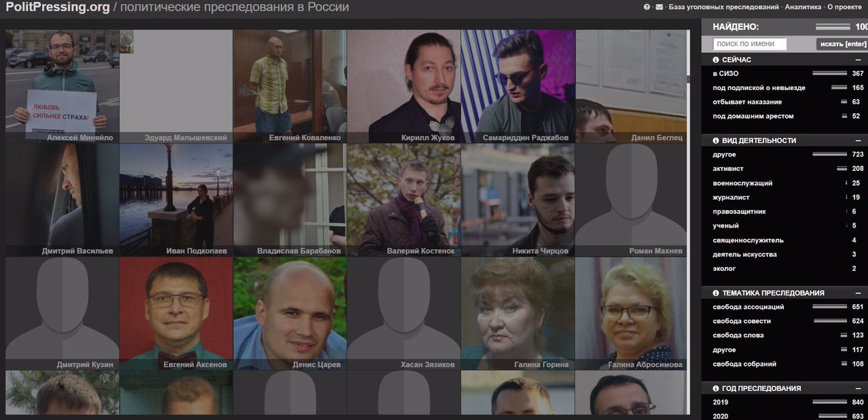Open Дмитрий Кузин placeholder profile card

coord(62,314)
